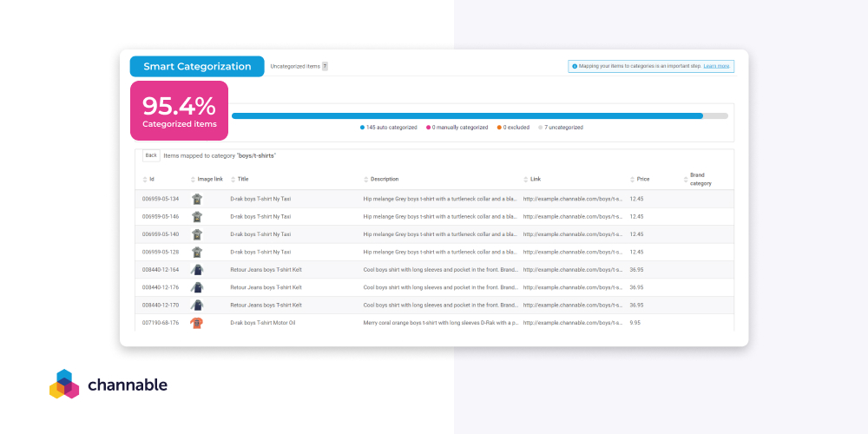
Task: Open the link for item 006959-05-146
Action: (x=572, y=217)
